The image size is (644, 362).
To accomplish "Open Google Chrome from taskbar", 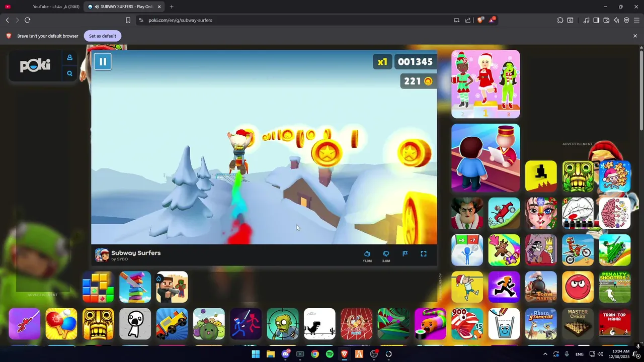I will click(x=315, y=354).
